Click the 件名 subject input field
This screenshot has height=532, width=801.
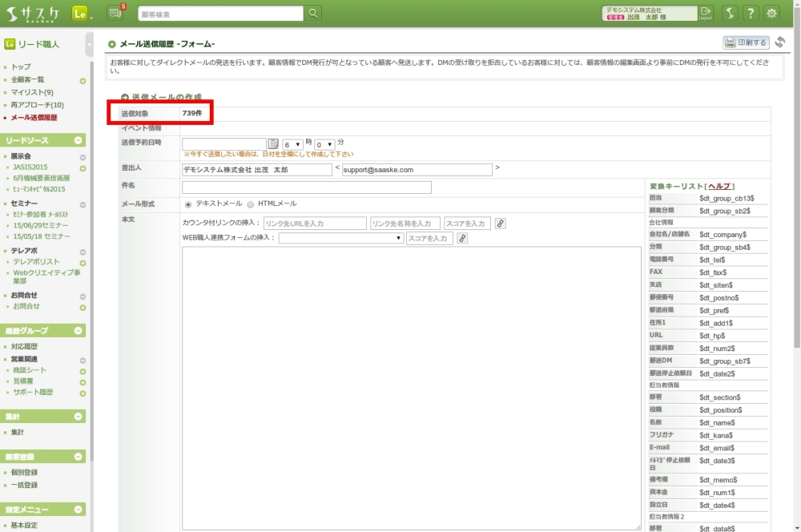[307, 187]
